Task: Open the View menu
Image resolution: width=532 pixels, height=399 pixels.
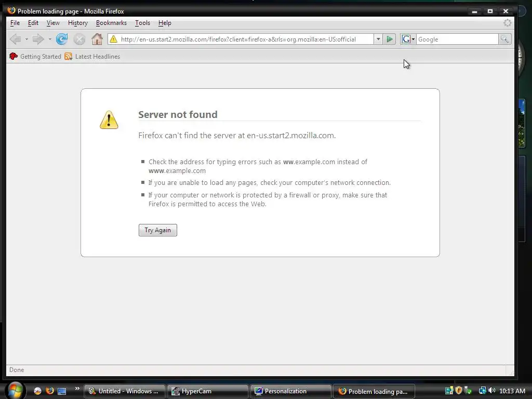Action: (x=53, y=23)
